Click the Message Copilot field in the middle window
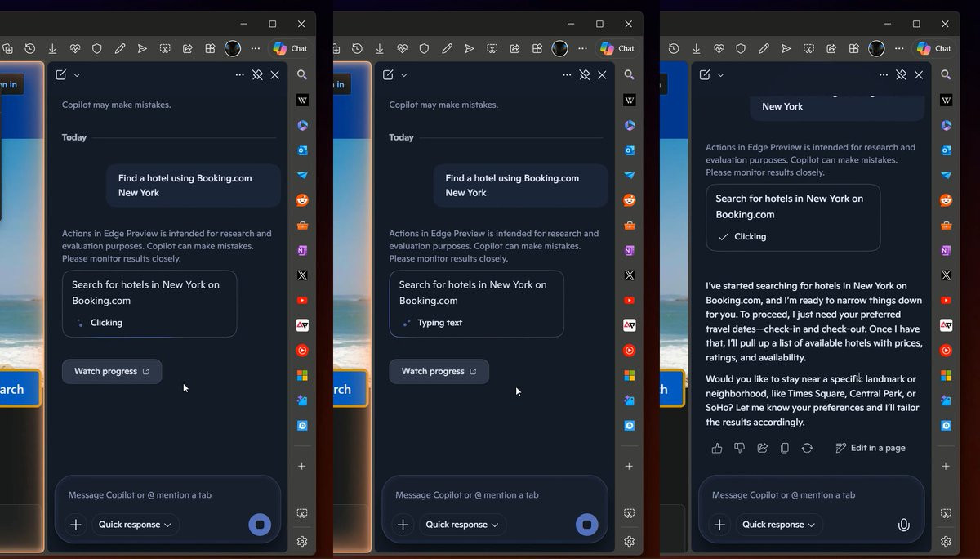 (495, 495)
